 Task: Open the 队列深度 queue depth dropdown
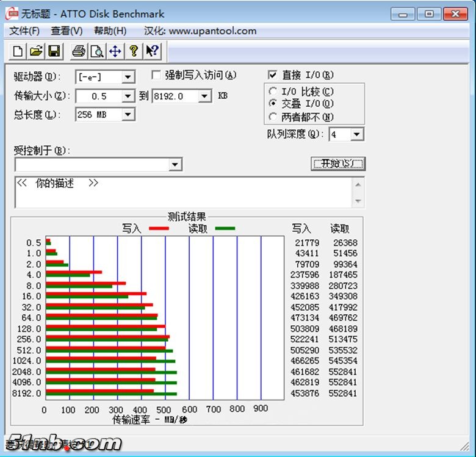click(x=357, y=134)
